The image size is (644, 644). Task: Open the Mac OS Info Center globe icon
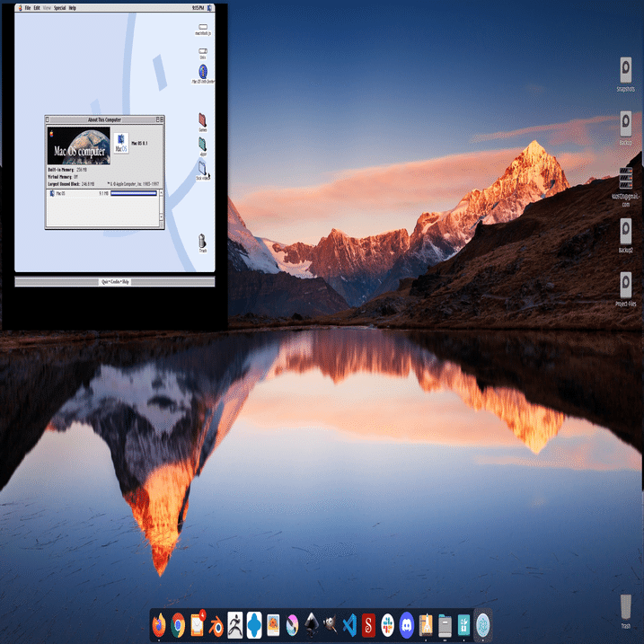tap(203, 72)
